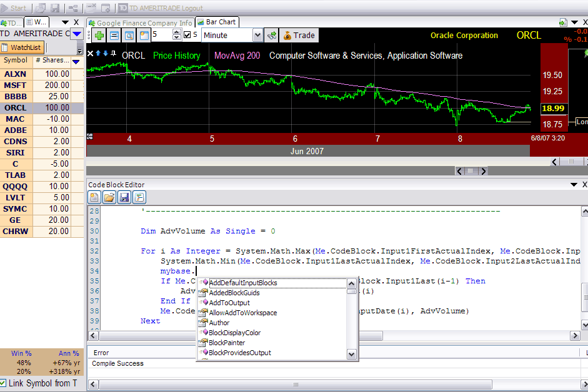The height and width of the screenshot is (392, 588).
Task: Click the blue down arrow on ORCL chart row
Action: [x=106, y=53]
